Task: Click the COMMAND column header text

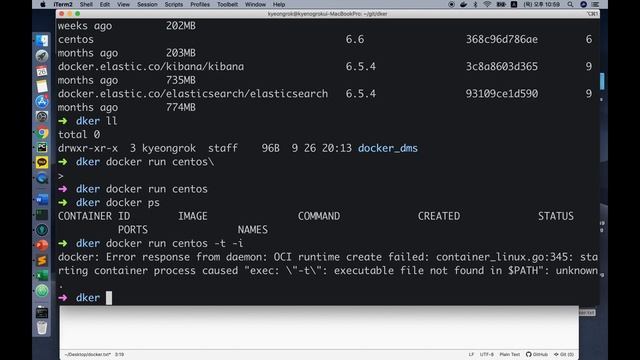Action: click(319, 216)
